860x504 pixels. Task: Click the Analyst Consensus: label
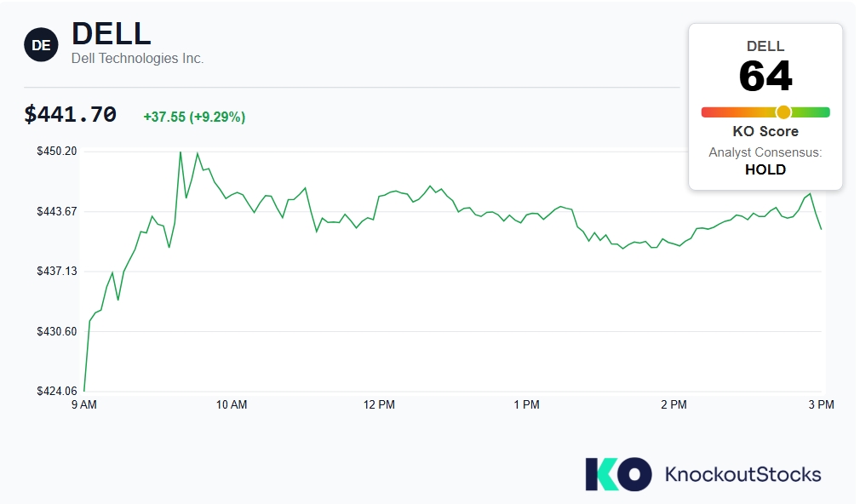point(765,152)
